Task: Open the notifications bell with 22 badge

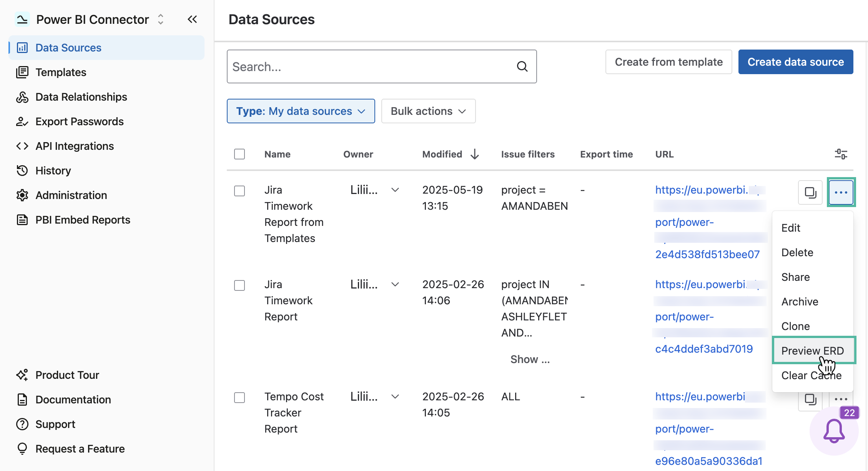Action: (x=834, y=431)
